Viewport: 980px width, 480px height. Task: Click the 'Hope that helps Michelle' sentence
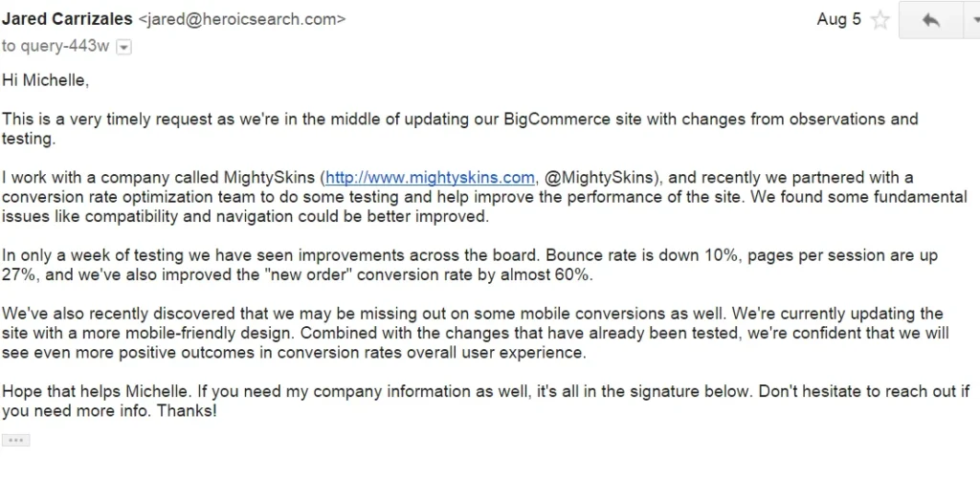click(x=98, y=391)
